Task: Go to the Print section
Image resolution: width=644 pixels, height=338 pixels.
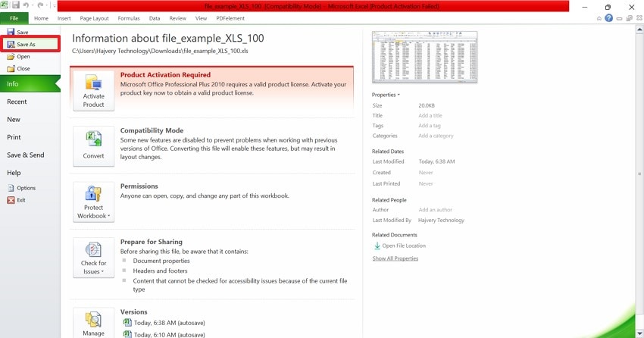Action: pos(14,137)
